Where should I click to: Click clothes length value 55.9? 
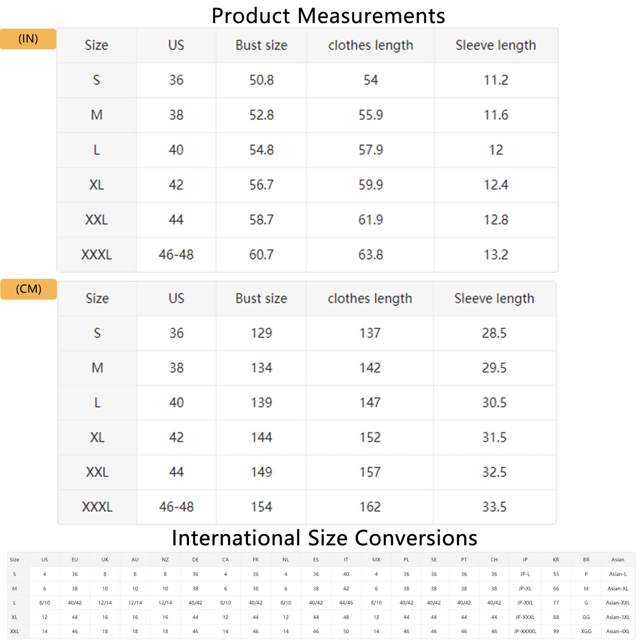coord(370,115)
